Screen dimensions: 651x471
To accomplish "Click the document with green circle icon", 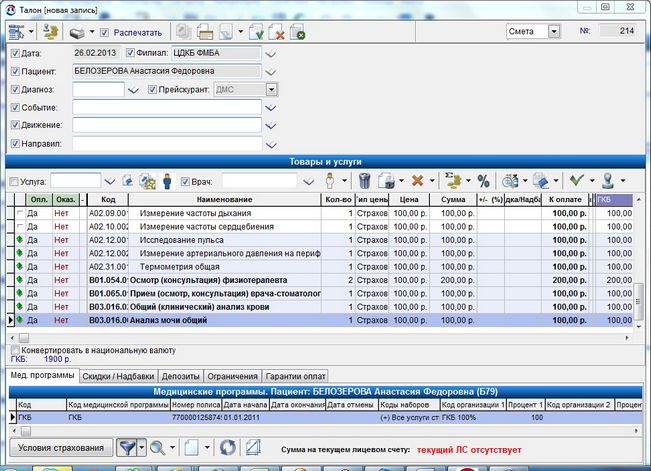I will pyautogui.click(x=297, y=32).
